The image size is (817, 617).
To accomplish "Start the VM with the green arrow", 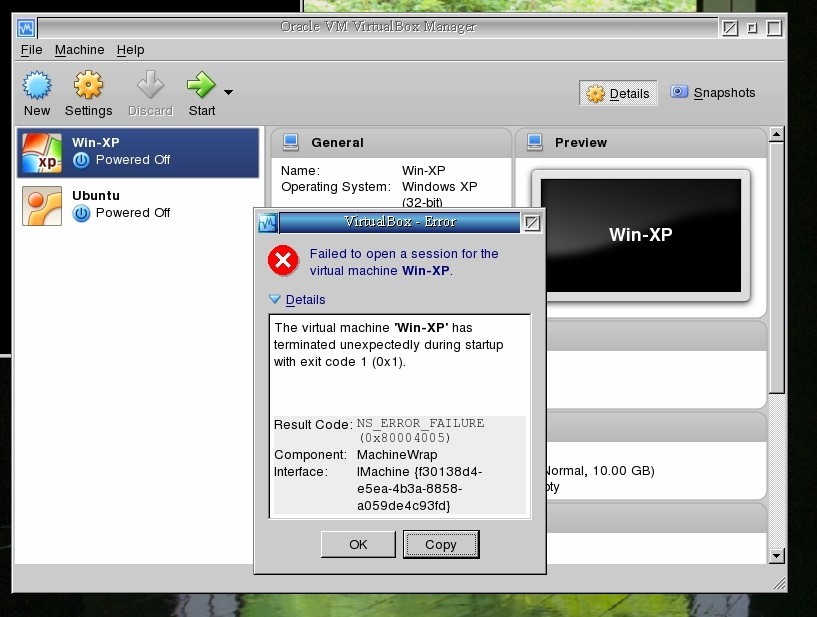I will pos(201,85).
